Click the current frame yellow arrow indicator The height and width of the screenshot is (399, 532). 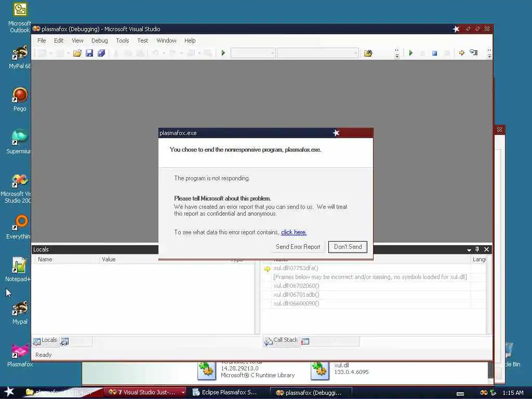tap(268, 269)
